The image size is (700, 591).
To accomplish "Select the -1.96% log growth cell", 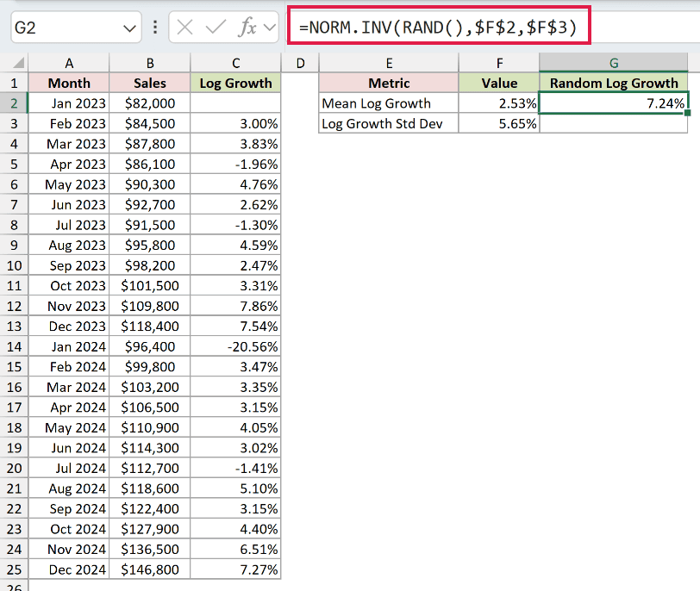I will point(235,165).
